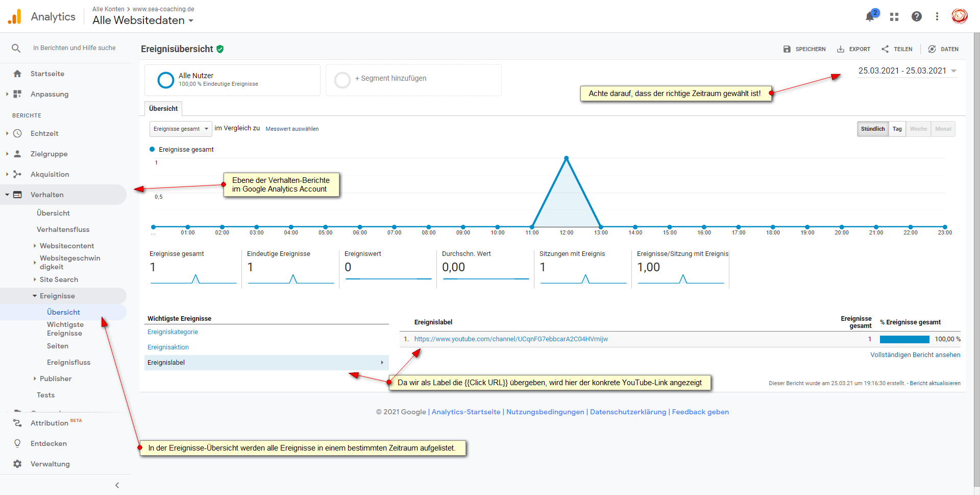Select the Stündlich time granularity
The width and height of the screenshot is (980, 495).
coord(872,129)
